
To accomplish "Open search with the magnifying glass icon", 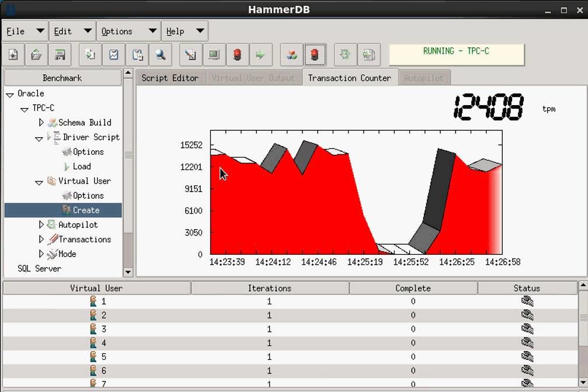I will click(161, 55).
